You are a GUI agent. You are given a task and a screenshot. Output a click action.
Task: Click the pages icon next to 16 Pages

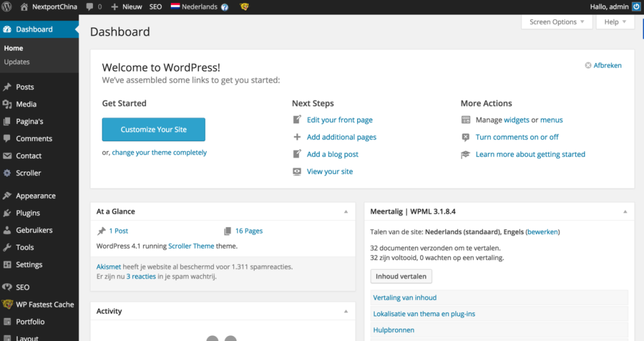click(228, 232)
